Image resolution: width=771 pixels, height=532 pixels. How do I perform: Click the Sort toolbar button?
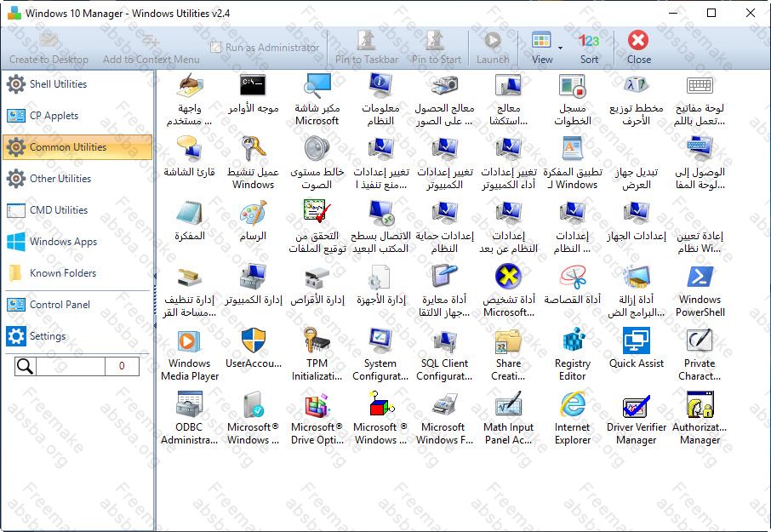[x=589, y=48]
